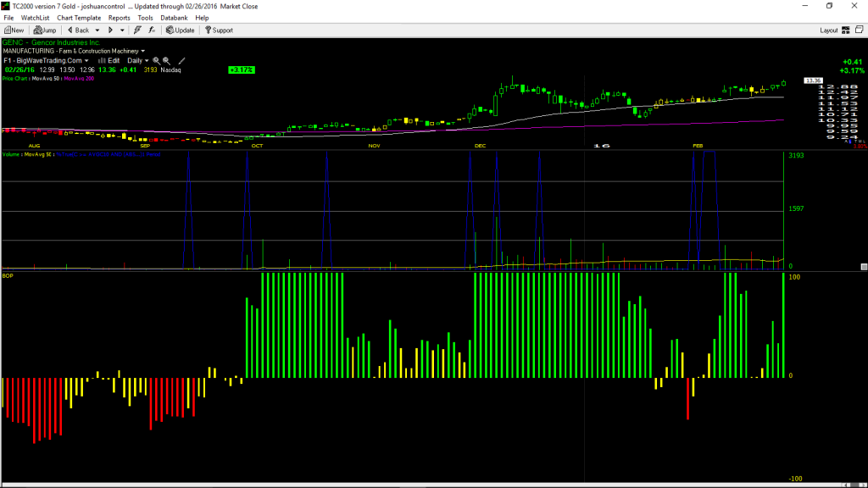Click the 13.36 current price tag on axis
868x488 pixels.
click(813, 80)
